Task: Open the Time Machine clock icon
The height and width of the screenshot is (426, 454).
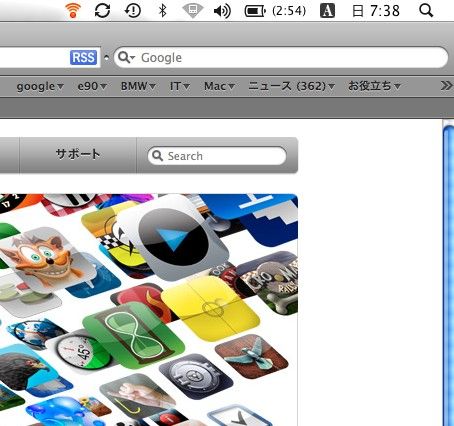Action: coord(133,10)
